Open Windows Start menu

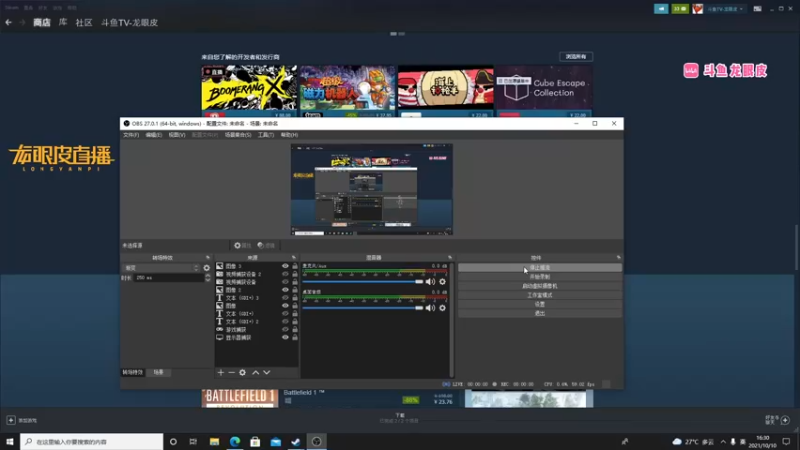pyautogui.click(x=10, y=441)
